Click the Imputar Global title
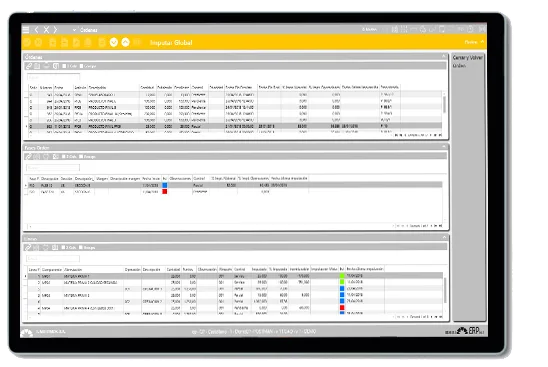 [171, 43]
